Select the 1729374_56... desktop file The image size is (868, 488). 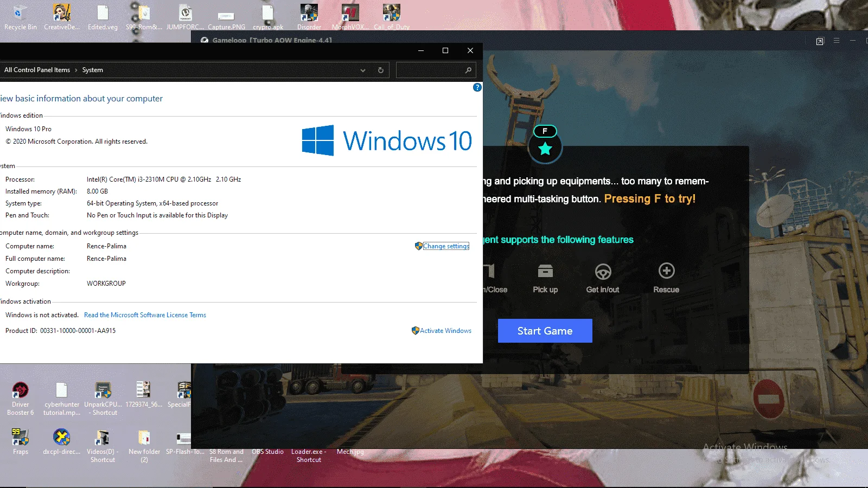point(144,394)
